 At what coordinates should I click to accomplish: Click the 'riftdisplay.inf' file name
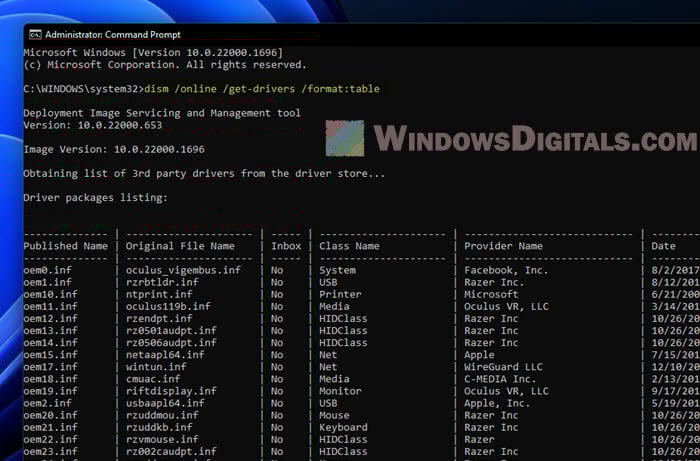pos(171,390)
